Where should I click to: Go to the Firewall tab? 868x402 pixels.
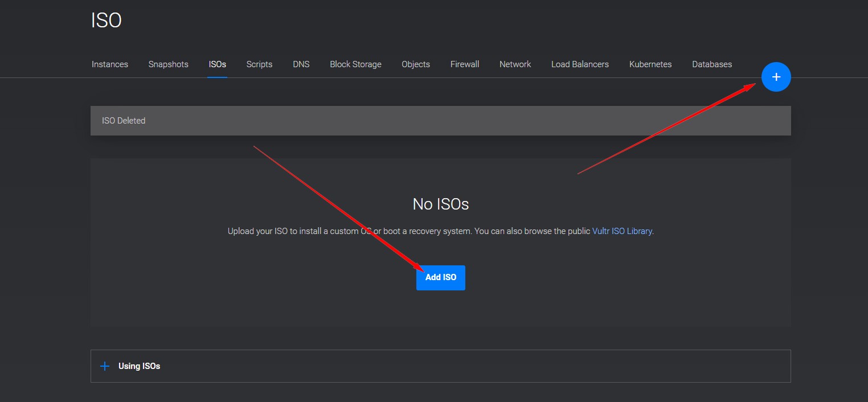pyautogui.click(x=465, y=64)
